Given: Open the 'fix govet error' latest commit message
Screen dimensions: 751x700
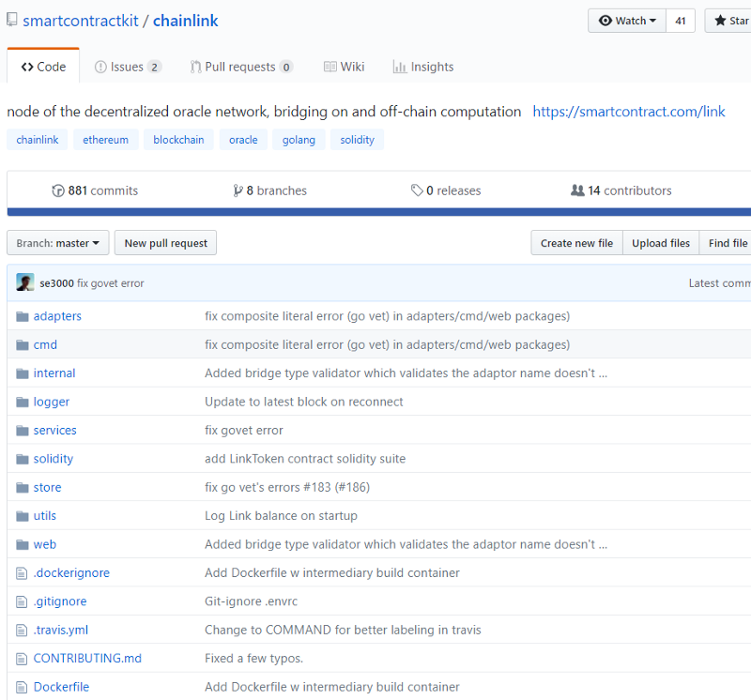Looking at the screenshot, I should [x=111, y=283].
